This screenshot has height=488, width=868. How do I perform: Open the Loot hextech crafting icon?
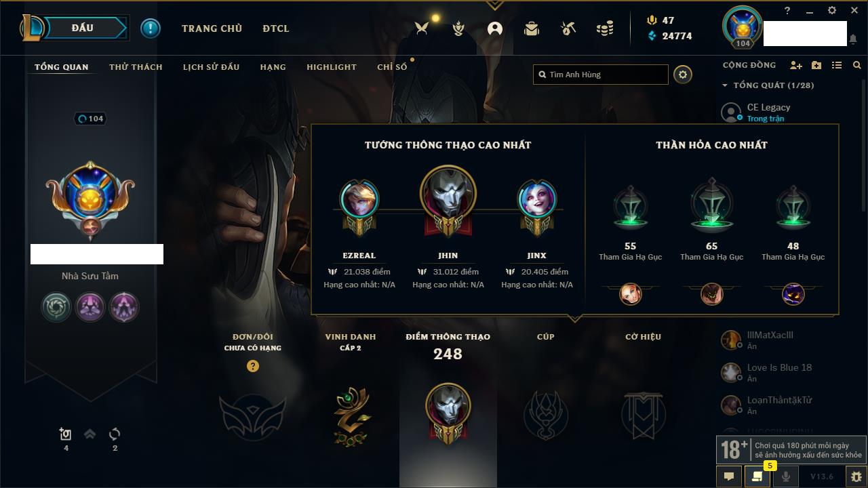coord(568,28)
